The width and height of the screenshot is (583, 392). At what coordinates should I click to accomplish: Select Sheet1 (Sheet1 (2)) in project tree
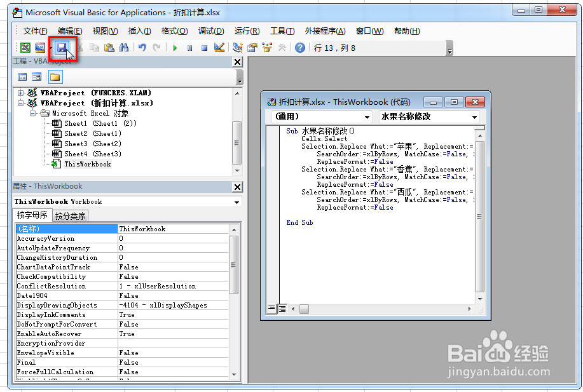point(100,123)
